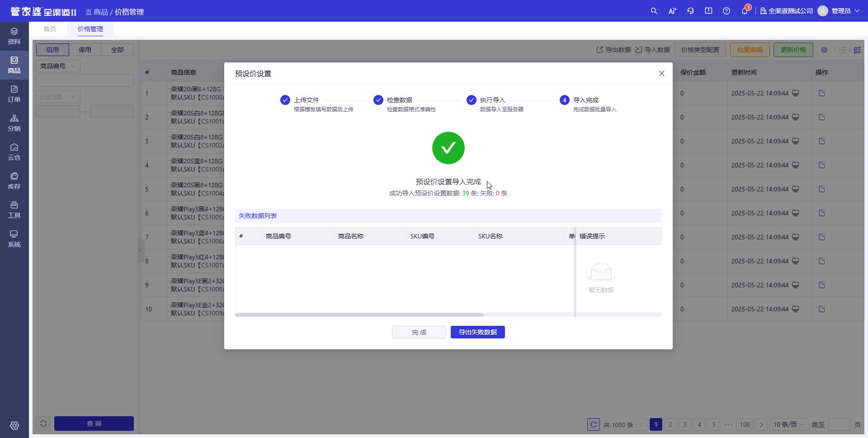Image resolution: width=868 pixels, height=438 pixels.
Task: Open customer service headset icon
Action: [690, 11]
